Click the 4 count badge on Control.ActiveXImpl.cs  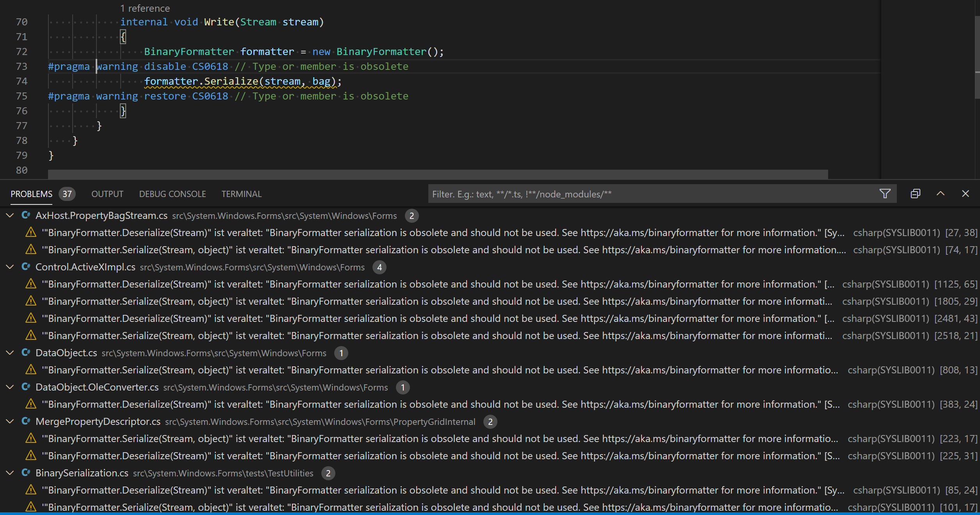(x=379, y=267)
